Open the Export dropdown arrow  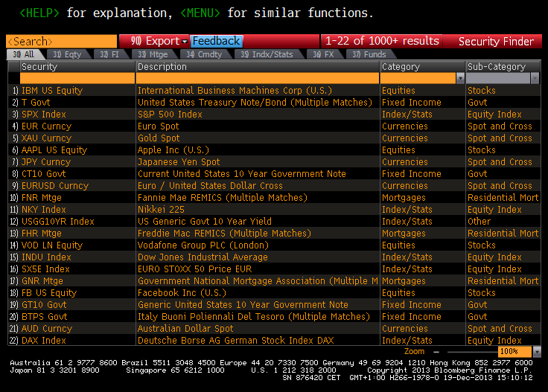click(x=185, y=42)
